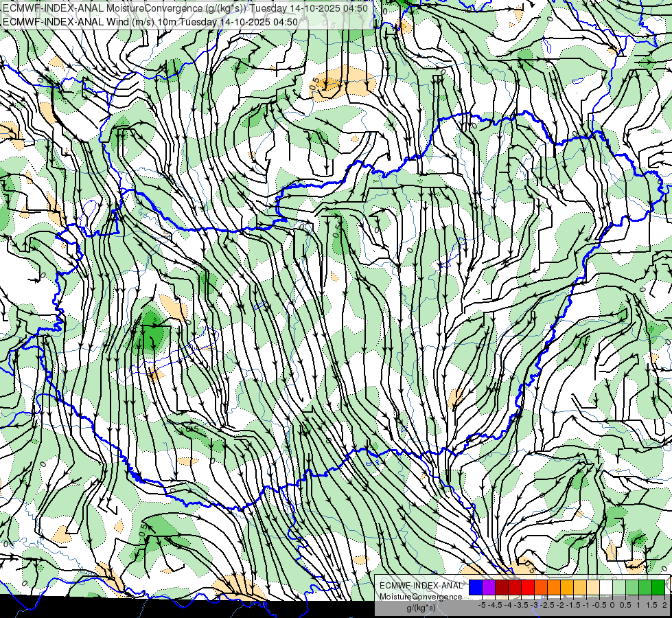Screen dimensions: 672x618
Task: Pick the legend swatch between -3.5 and -3
Action: tap(528, 587)
